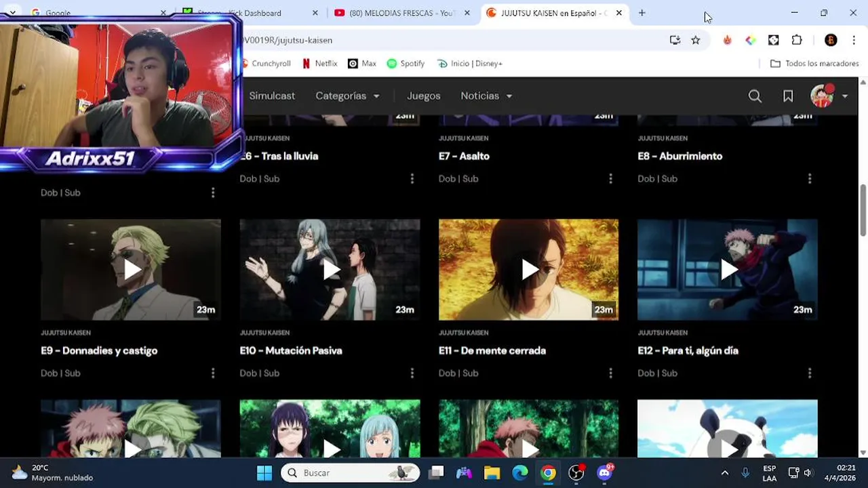This screenshot has height=488, width=868.
Task: Open options menu for E9 Donnadies y castigo
Action: [x=213, y=373]
